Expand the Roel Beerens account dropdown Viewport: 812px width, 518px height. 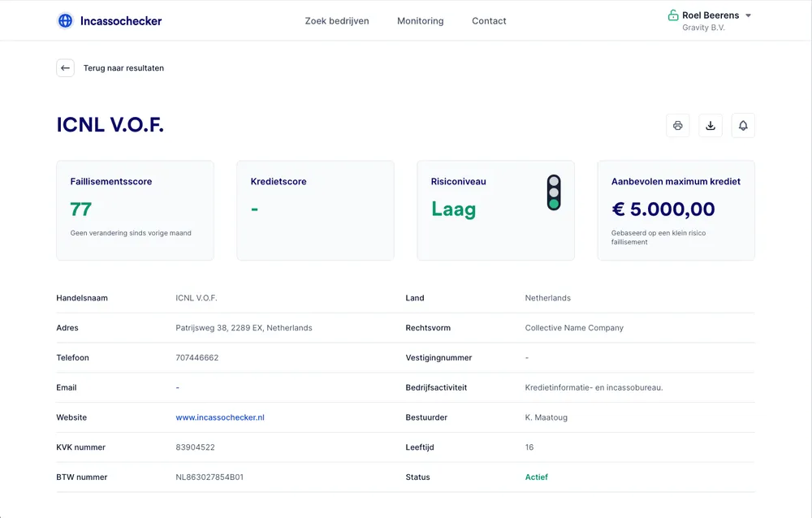point(748,15)
